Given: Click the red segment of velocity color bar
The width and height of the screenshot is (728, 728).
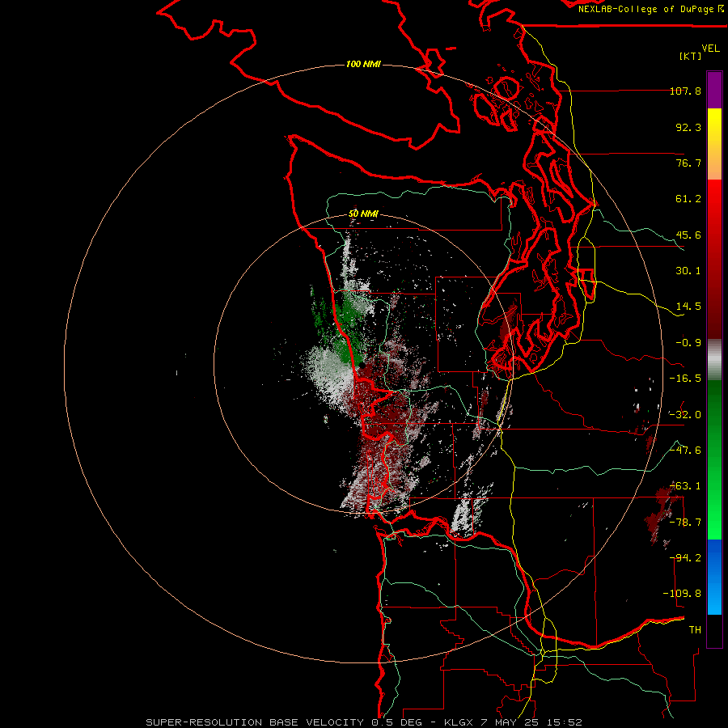Looking at the screenshot, I should tap(714, 259).
